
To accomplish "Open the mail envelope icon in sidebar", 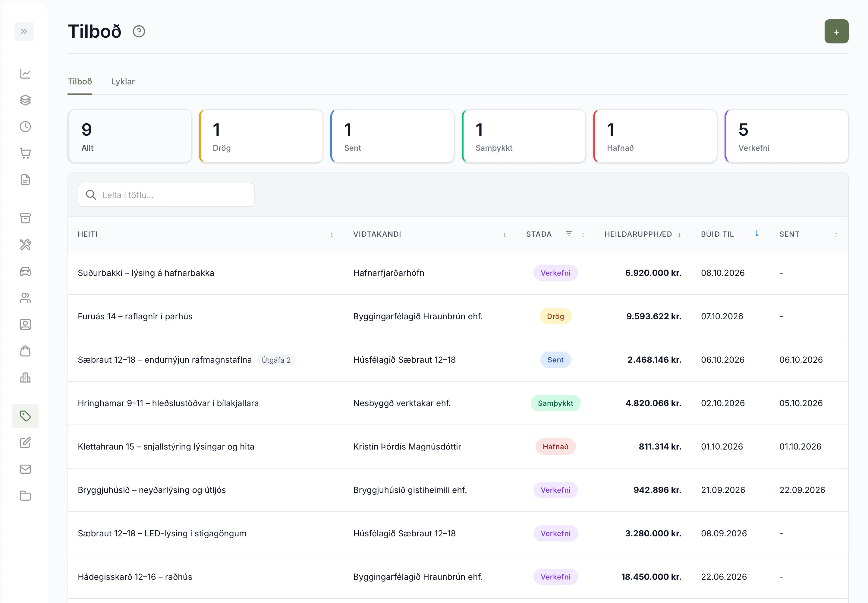I will tap(25, 469).
